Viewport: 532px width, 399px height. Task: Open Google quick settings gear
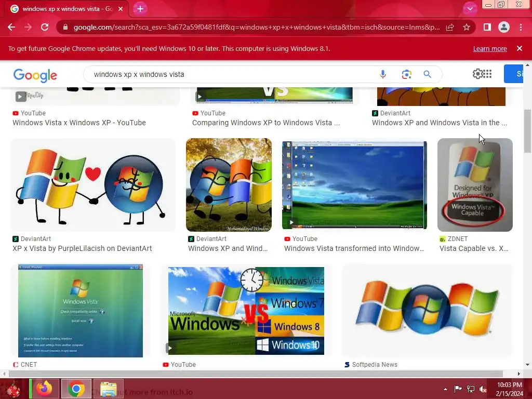pyautogui.click(x=477, y=74)
